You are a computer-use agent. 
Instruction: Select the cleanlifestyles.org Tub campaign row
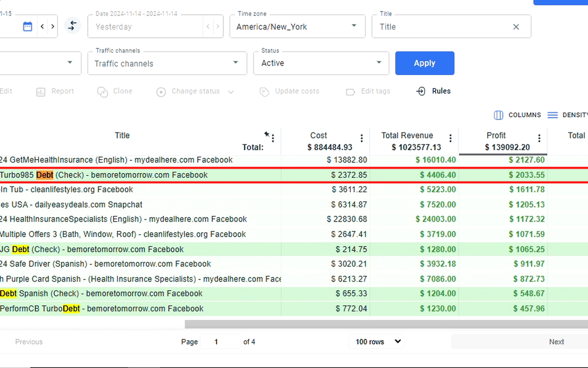click(x=294, y=190)
